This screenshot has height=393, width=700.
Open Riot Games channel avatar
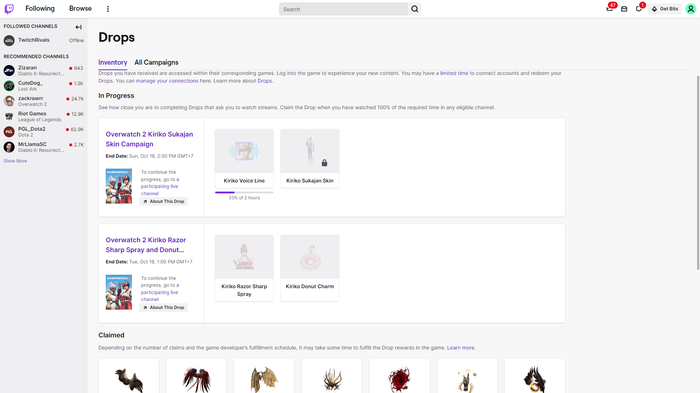(9, 116)
